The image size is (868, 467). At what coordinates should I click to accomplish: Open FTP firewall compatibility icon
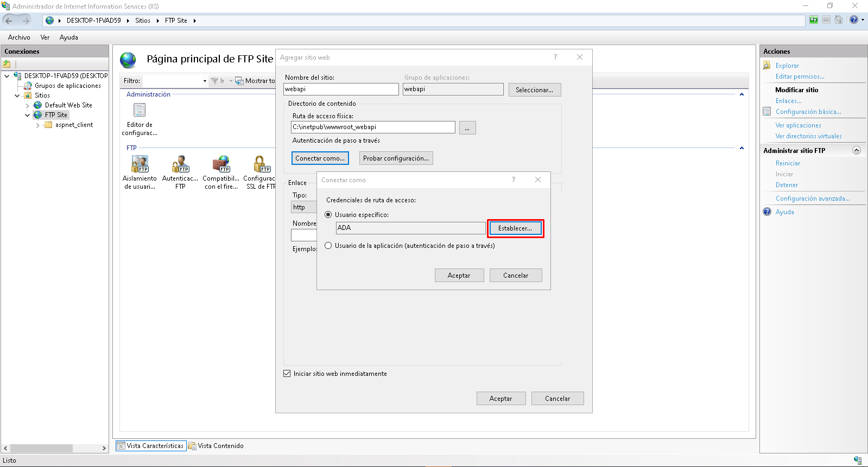click(221, 164)
